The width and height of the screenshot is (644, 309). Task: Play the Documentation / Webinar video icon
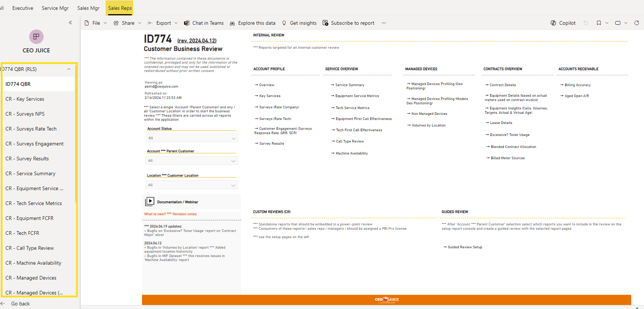coord(150,202)
